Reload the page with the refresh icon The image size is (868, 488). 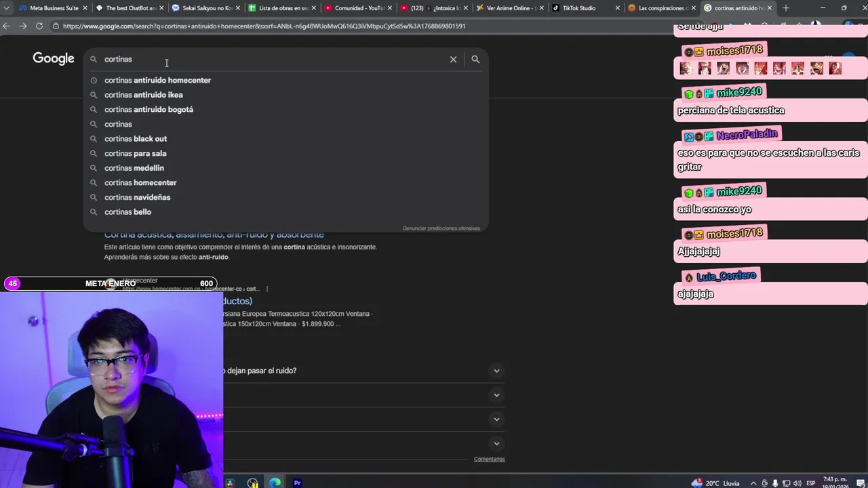click(39, 26)
